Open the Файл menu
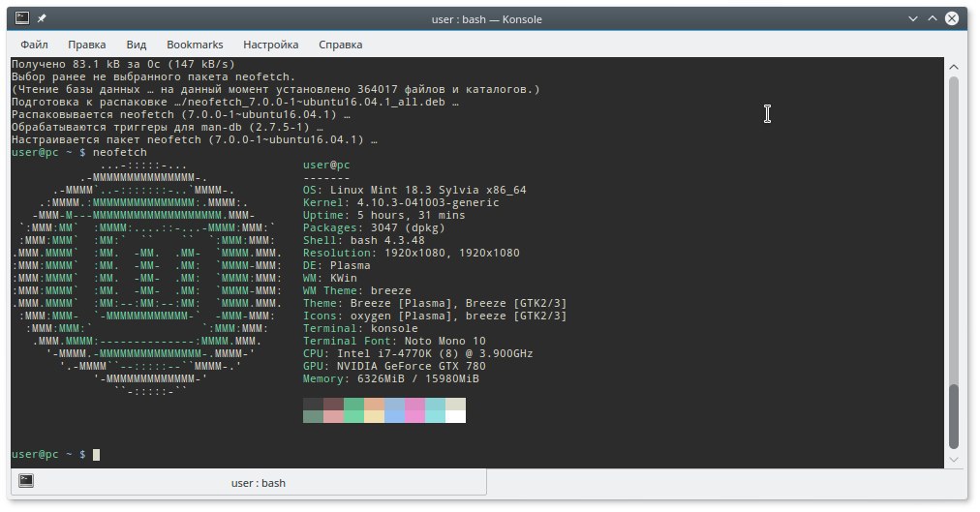The width and height of the screenshot is (980, 512). (34, 45)
